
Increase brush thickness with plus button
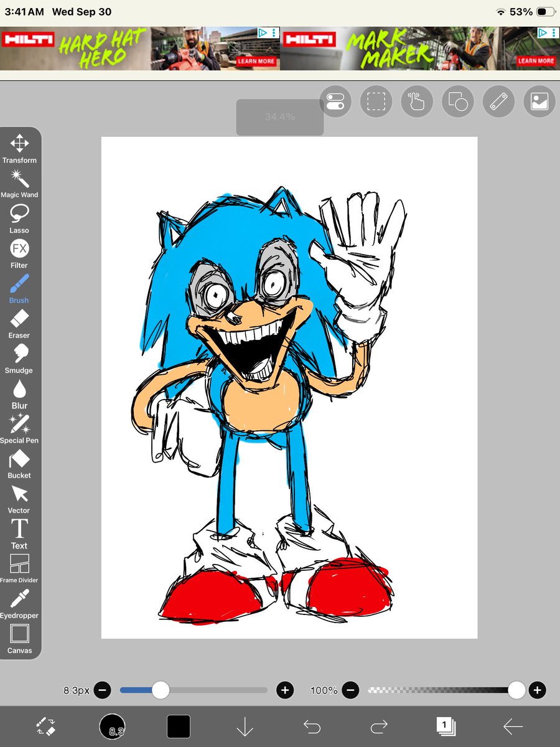click(285, 690)
